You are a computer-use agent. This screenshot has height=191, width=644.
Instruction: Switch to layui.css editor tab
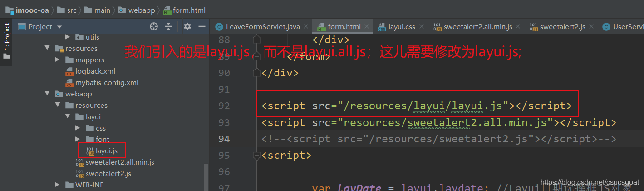(396, 26)
